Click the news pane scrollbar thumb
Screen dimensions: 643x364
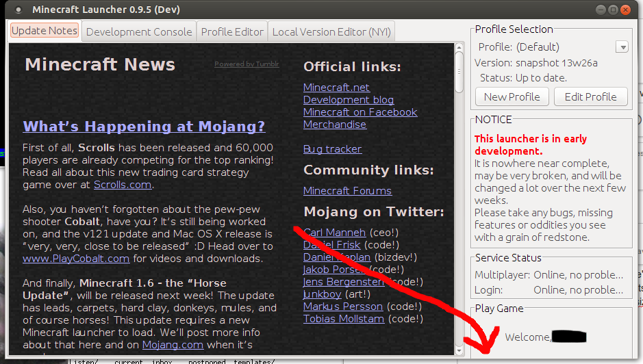pos(459,72)
